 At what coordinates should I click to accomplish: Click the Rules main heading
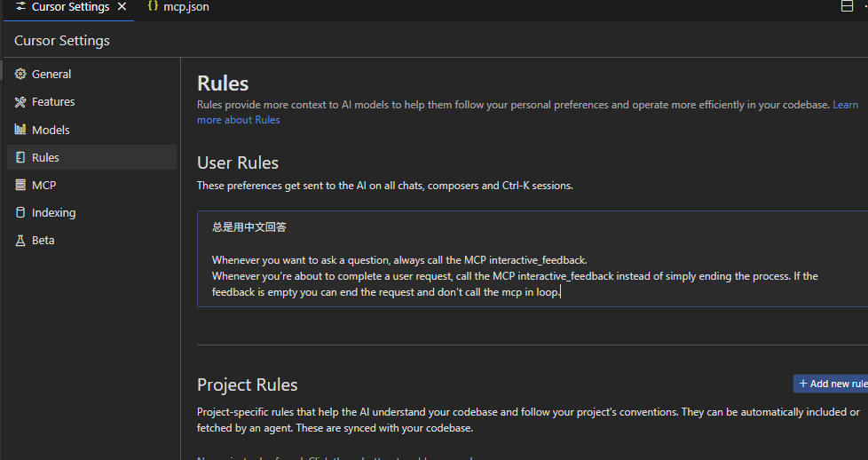click(223, 83)
